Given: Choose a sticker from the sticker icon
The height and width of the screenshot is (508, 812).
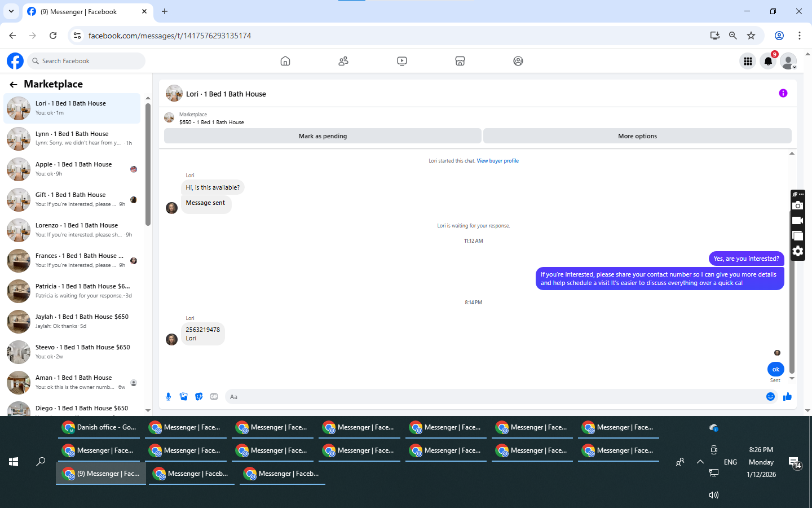Looking at the screenshot, I should click(x=198, y=397).
